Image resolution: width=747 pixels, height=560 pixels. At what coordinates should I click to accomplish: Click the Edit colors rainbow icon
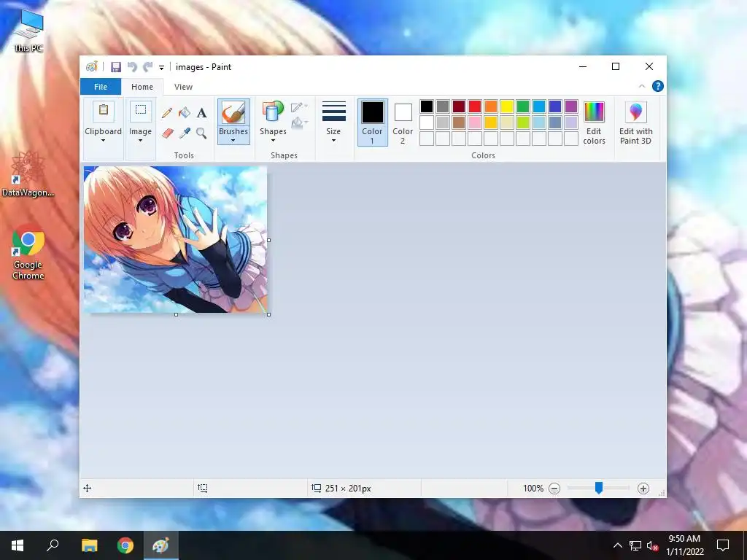pos(594,112)
